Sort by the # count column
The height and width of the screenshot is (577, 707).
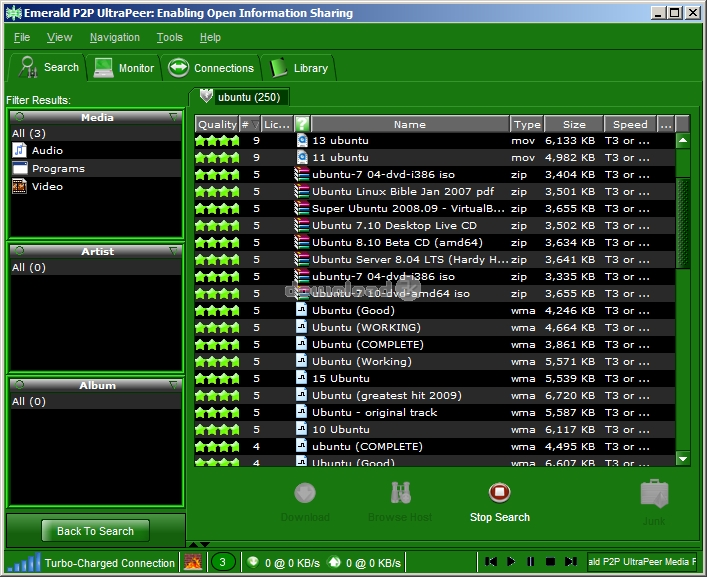(x=250, y=124)
